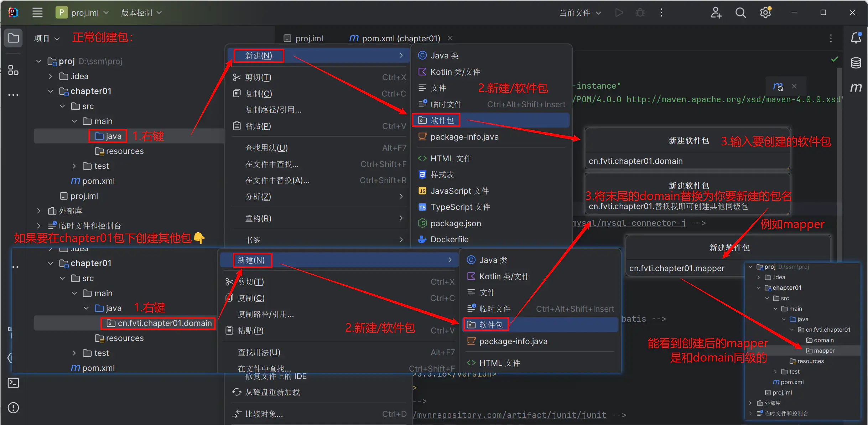The height and width of the screenshot is (425, 868).
Task: Choose 剪切(T) in upper context menu
Action: (318, 77)
